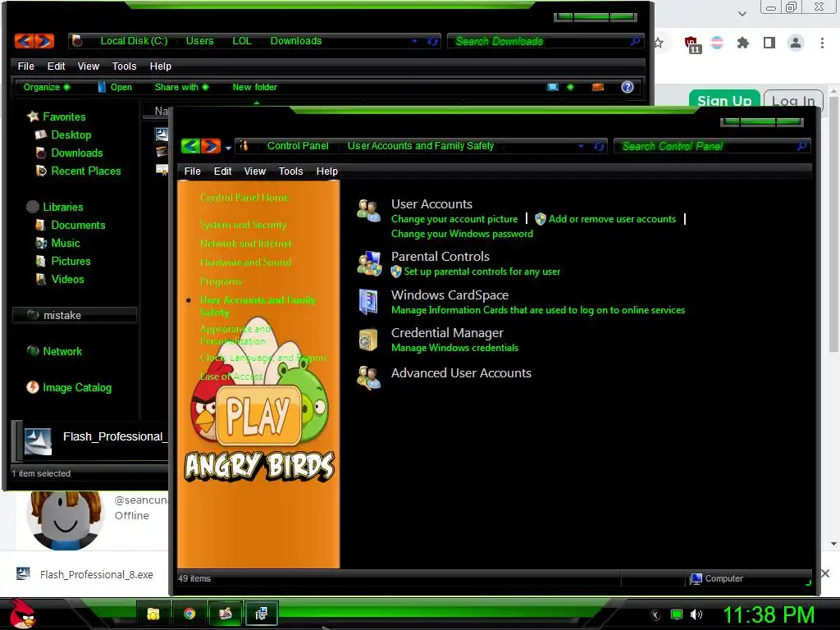Image resolution: width=840 pixels, height=630 pixels.
Task: Select Network in the navigation pane
Action: pyautogui.click(x=62, y=351)
